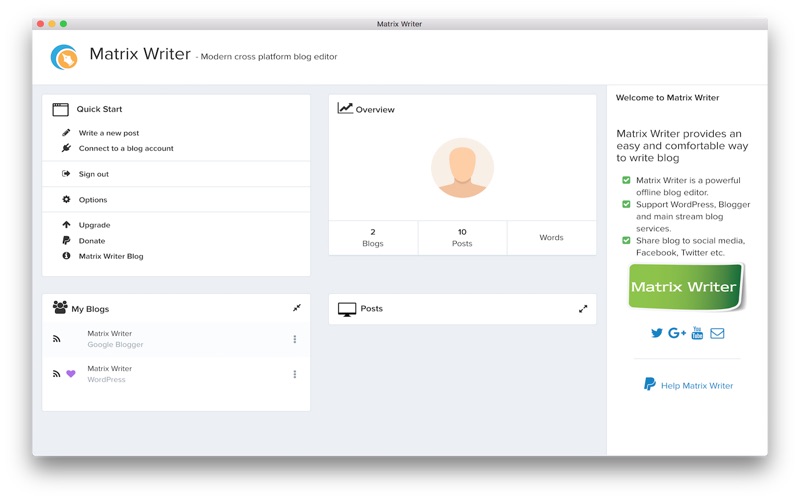Click the Quick Start heading
800x500 pixels.
[x=99, y=109]
